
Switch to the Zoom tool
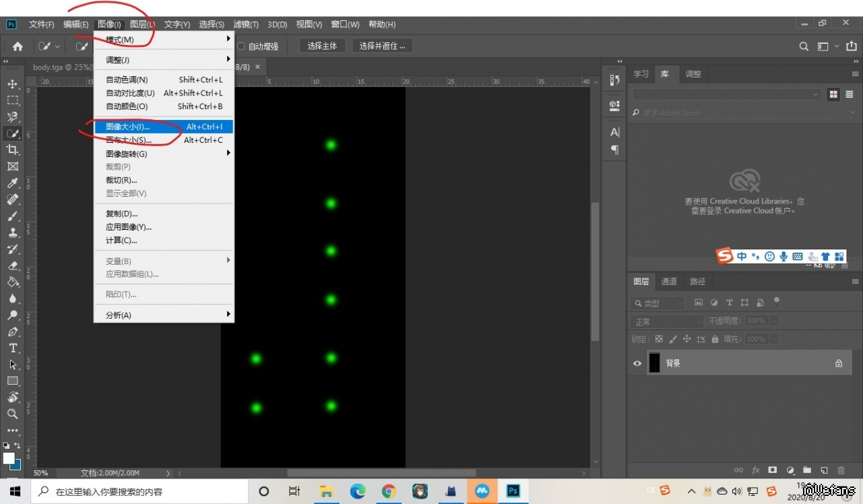coord(13,414)
